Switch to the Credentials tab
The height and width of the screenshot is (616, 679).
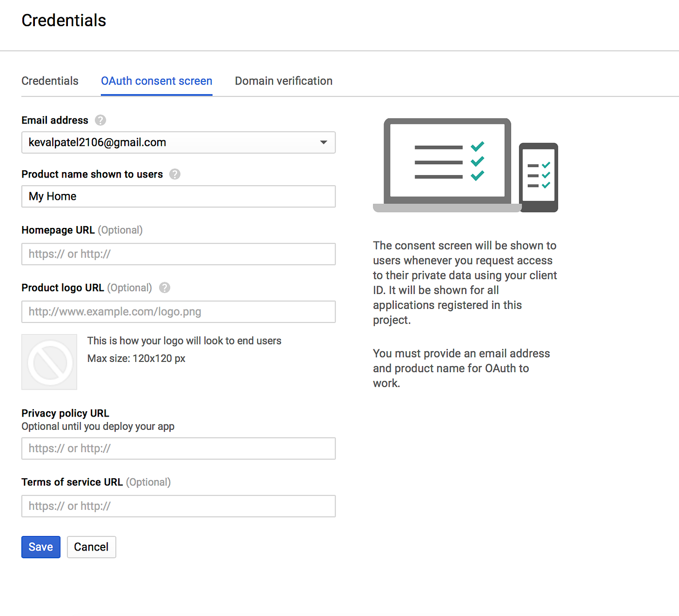tap(50, 81)
